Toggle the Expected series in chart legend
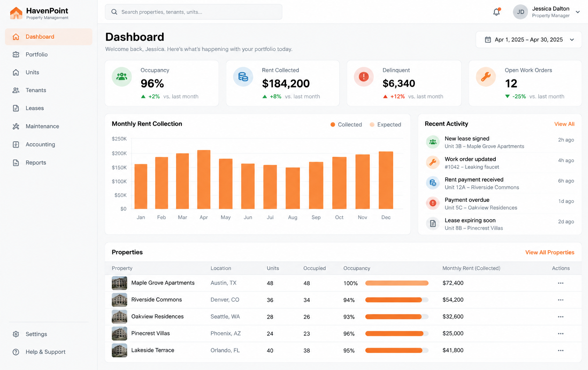 [386, 125]
